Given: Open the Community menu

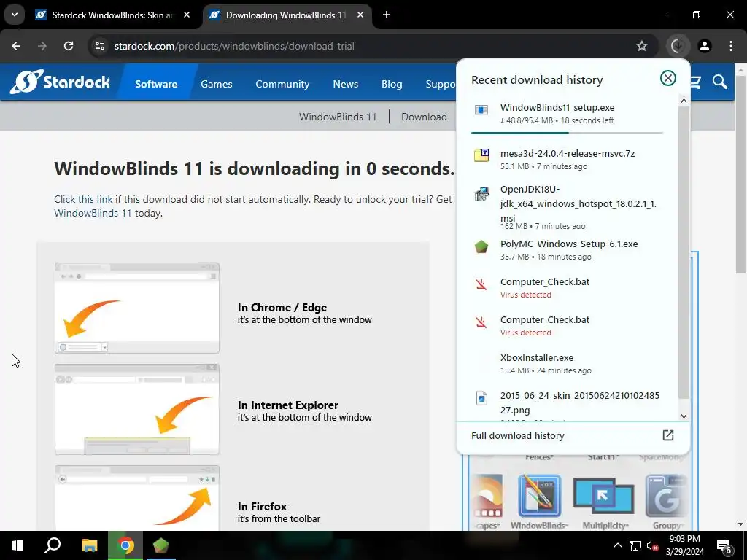Looking at the screenshot, I should (x=282, y=84).
